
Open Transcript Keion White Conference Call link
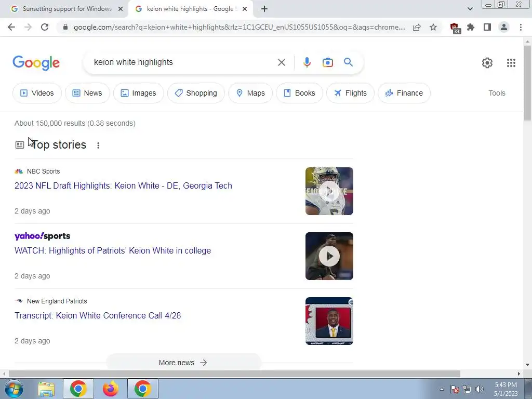(x=98, y=315)
